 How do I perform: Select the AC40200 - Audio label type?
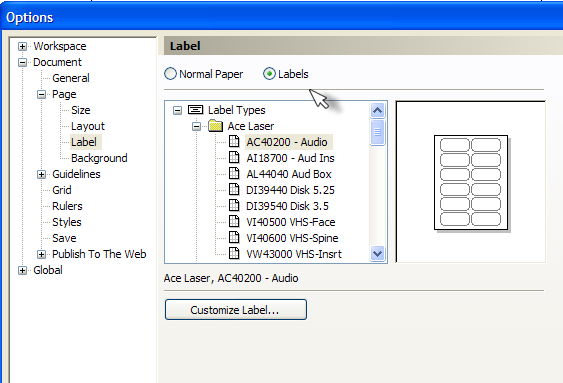click(287, 142)
